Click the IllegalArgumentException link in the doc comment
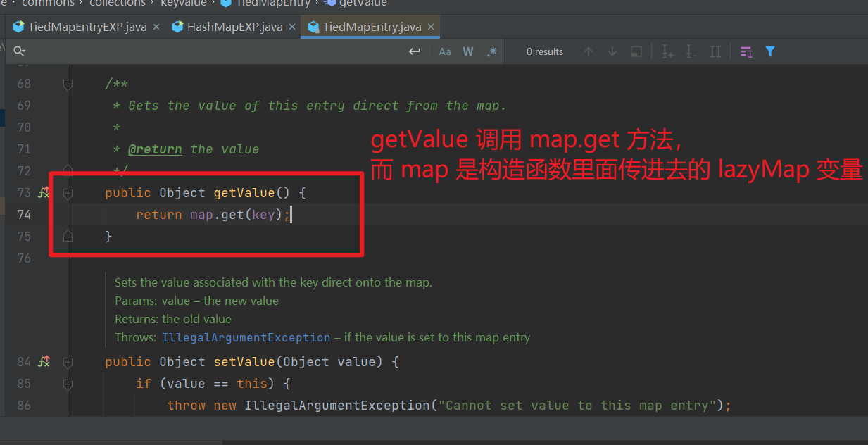This screenshot has height=445, width=868. 246,337
